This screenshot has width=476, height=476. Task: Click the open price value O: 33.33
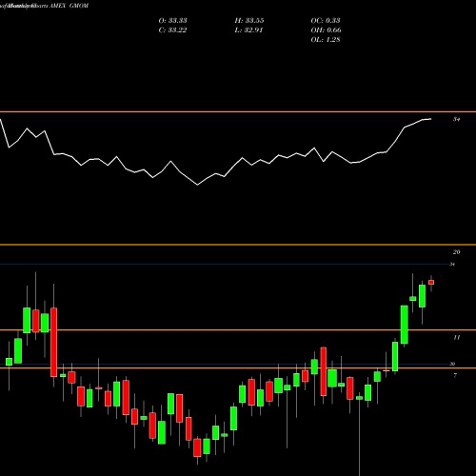(x=172, y=21)
